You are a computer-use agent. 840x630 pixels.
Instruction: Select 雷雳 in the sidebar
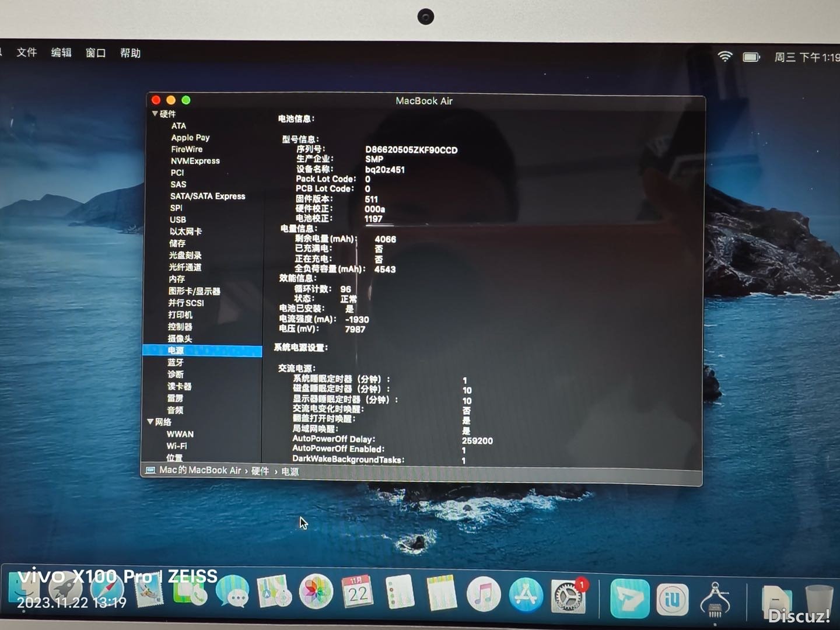[x=175, y=398]
